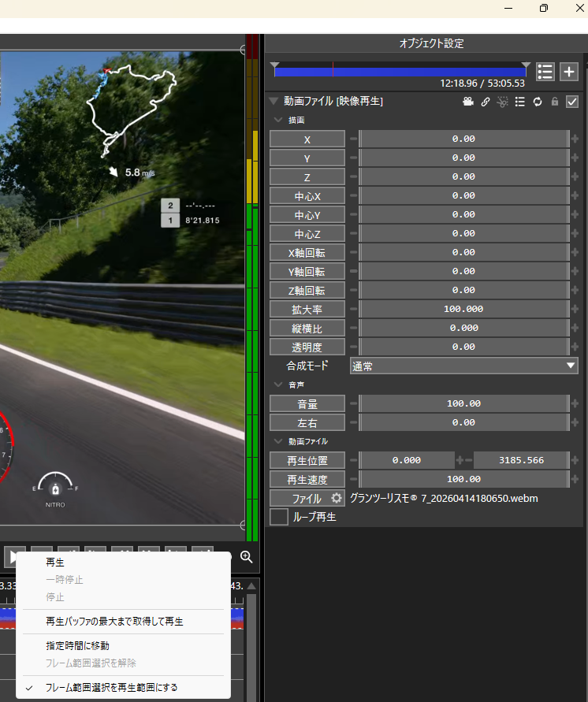Click the scissors clipping icon in 動画ファイル header
588x702 pixels.
point(502,102)
